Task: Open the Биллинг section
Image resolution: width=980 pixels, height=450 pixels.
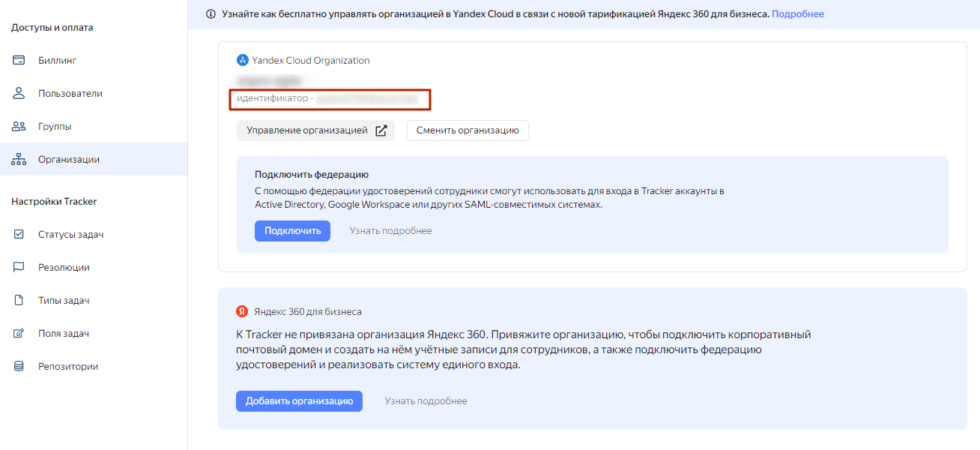Action: point(94,60)
